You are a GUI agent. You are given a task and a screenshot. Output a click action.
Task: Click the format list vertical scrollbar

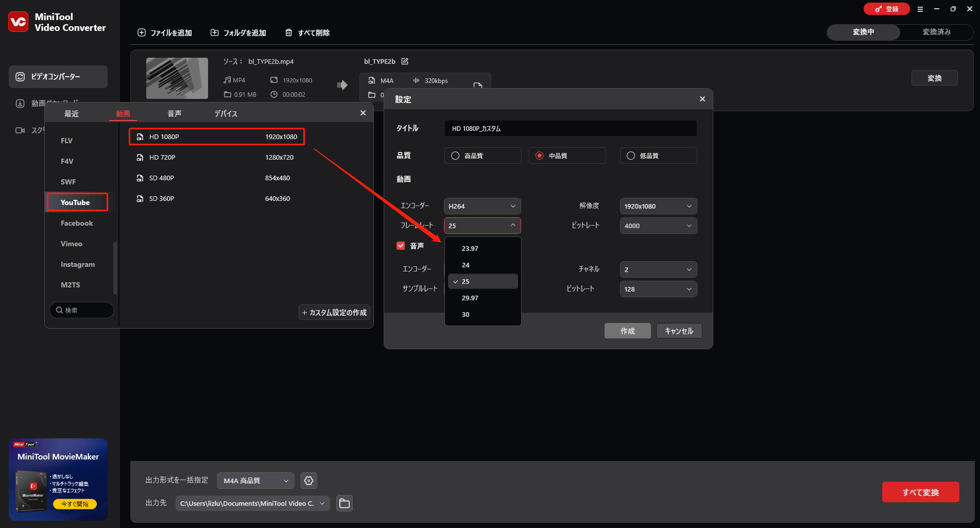tap(115, 268)
